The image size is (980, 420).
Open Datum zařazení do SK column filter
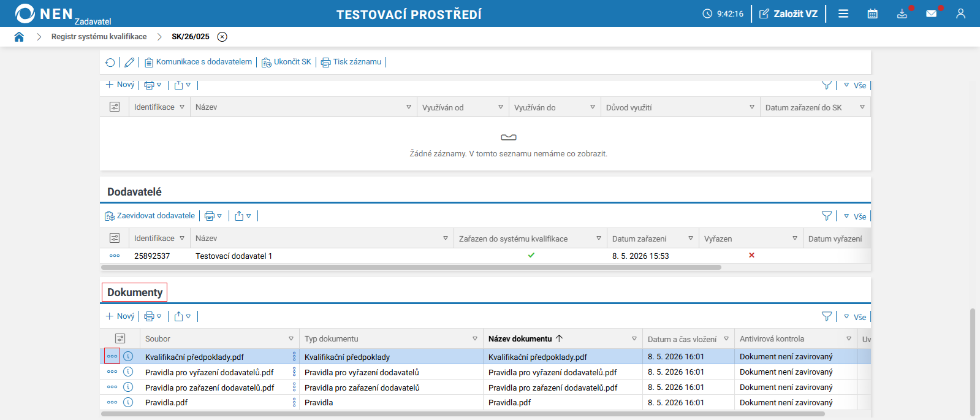click(862, 107)
